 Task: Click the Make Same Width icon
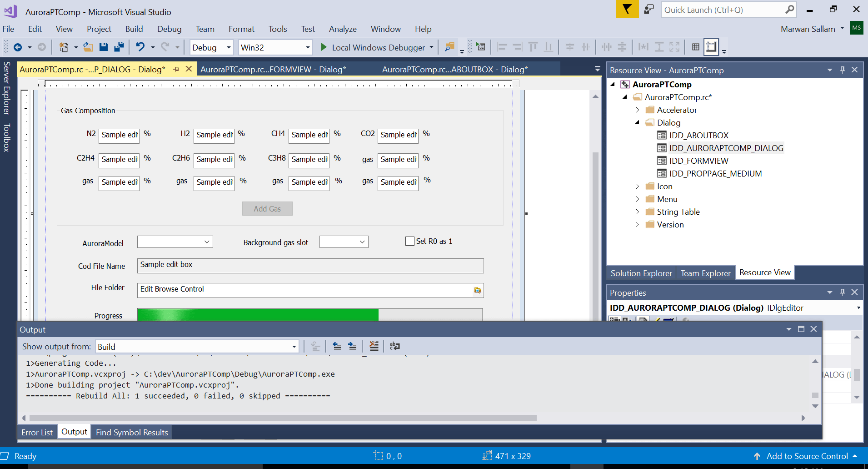click(643, 47)
